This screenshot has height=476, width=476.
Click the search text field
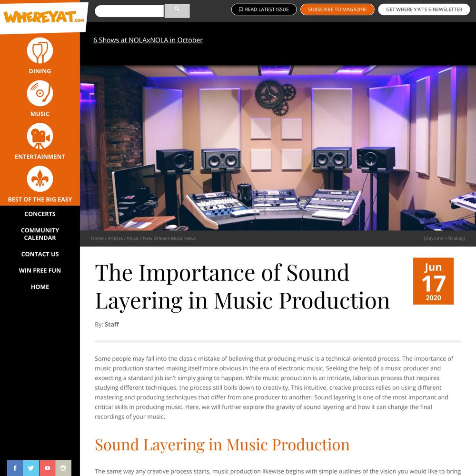pyautogui.click(x=129, y=11)
